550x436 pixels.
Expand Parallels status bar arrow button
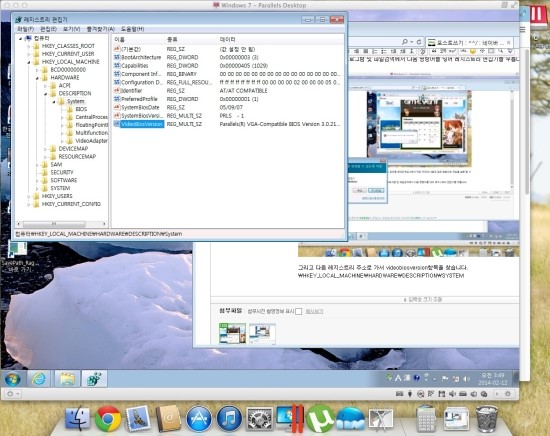(497, 394)
